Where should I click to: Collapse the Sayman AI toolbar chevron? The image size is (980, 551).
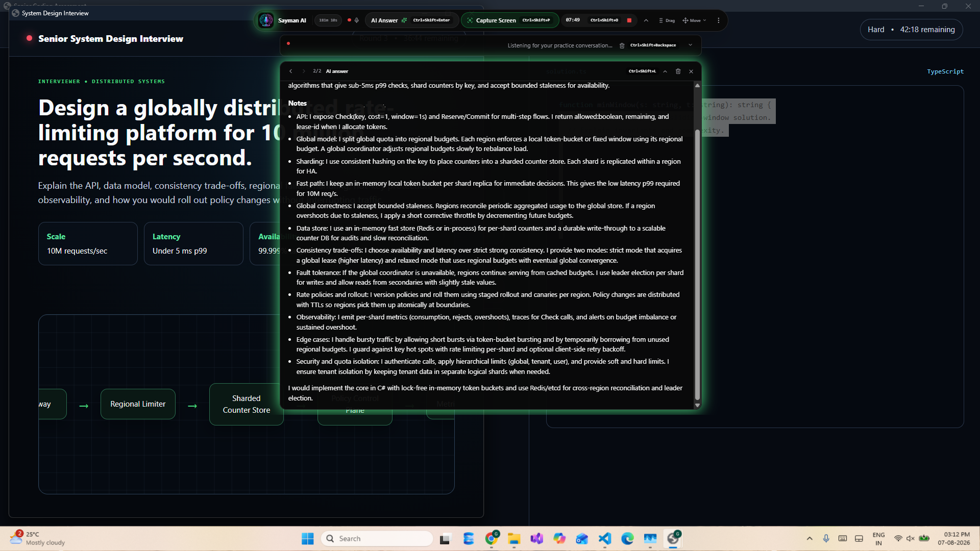646,20
